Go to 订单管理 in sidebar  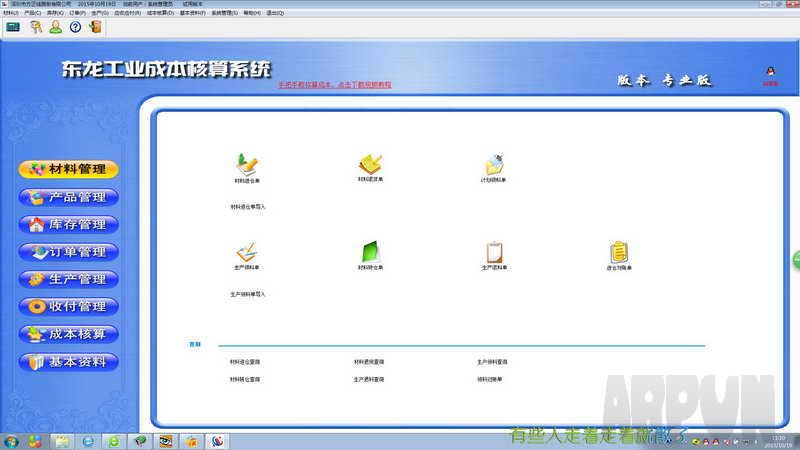[x=68, y=252]
